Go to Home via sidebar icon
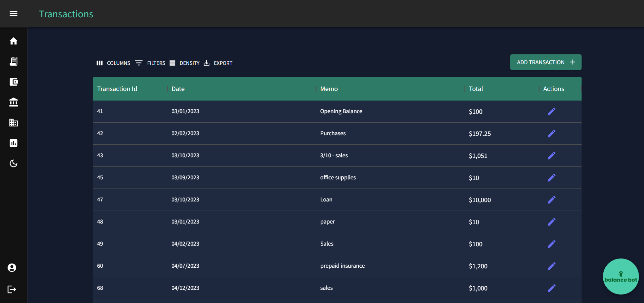Screen dimensions: 644x303 [x=14, y=41]
